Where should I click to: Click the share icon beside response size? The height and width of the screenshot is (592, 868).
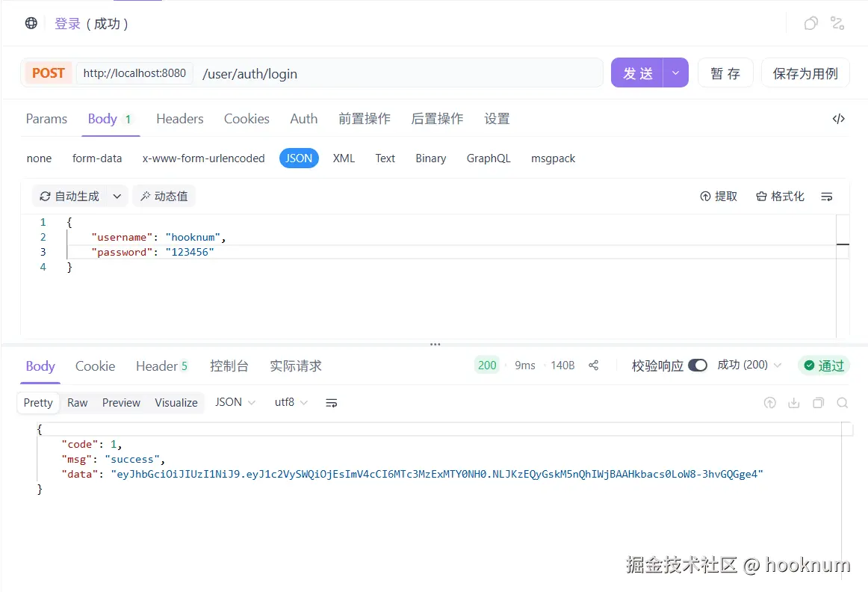pyautogui.click(x=594, y=366)
